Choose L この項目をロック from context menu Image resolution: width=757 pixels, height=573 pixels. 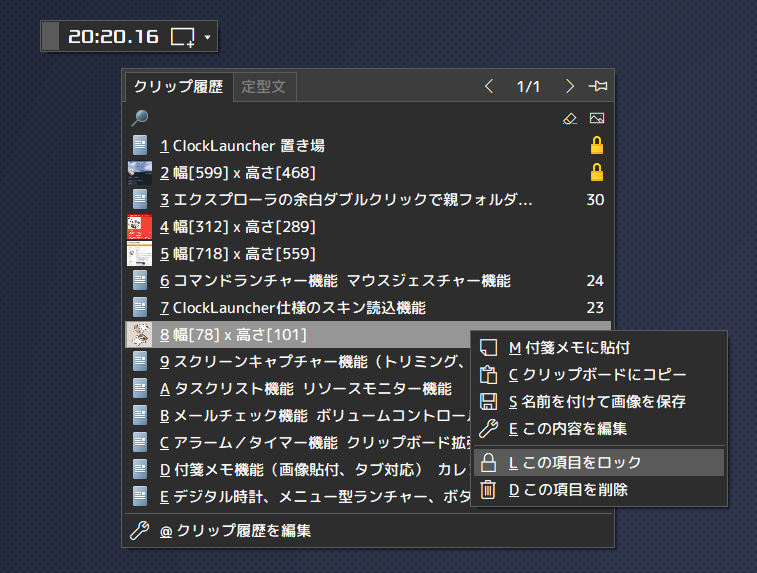pos(599,462)
